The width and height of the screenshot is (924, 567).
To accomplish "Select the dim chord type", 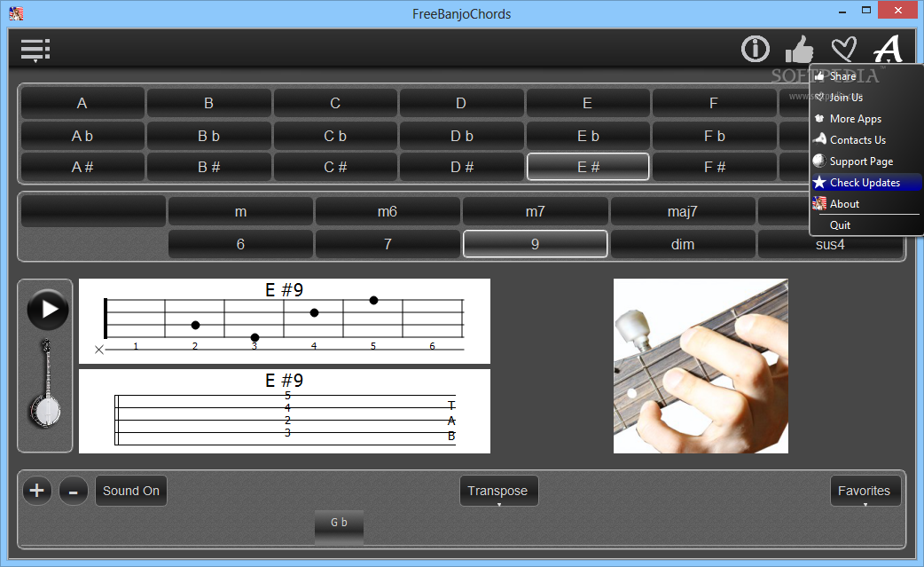I will coord(683,244).
